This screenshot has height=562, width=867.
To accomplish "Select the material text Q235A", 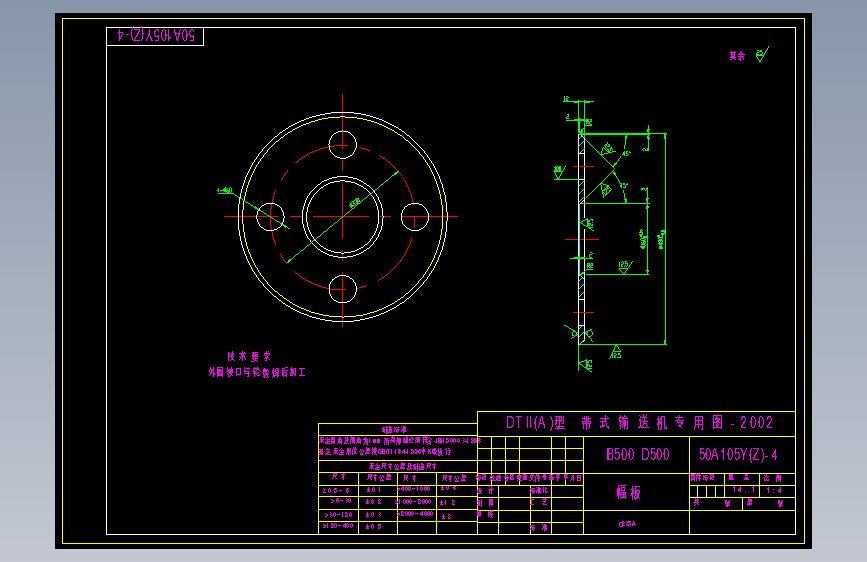I will [x=627, y=523].
